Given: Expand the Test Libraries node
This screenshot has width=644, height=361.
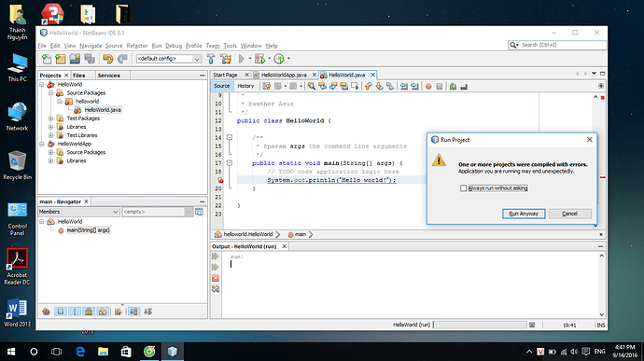Looking at the screenshot, I should 51,135.
